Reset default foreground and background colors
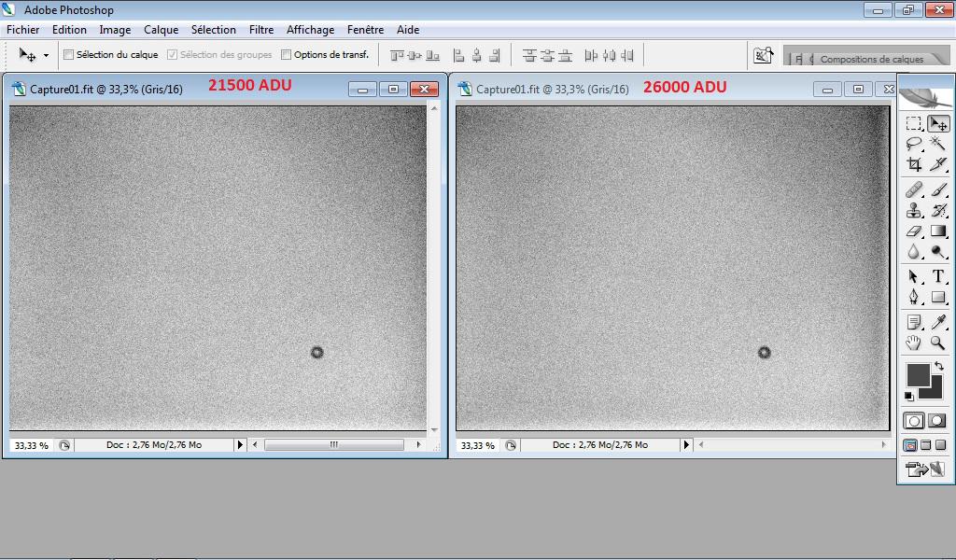Screen dimensions: 956x560 click(909, 396)
